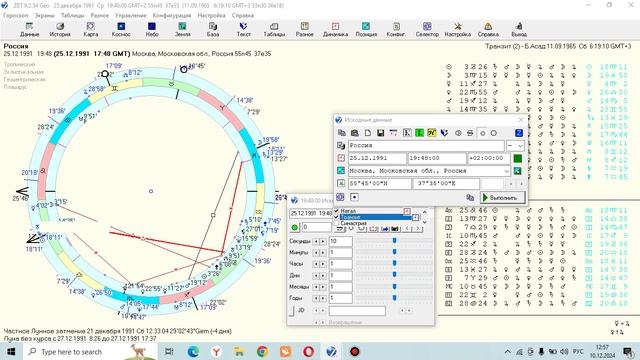640x360 pixels.
Task: Open the Позиция toolbar tool
Action: click(366, 29)
